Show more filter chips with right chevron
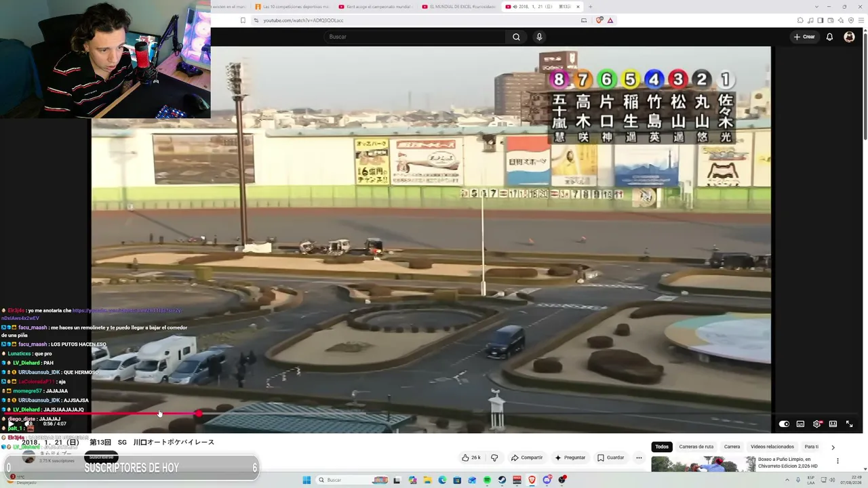868x488 pixels. click(833, 447)
